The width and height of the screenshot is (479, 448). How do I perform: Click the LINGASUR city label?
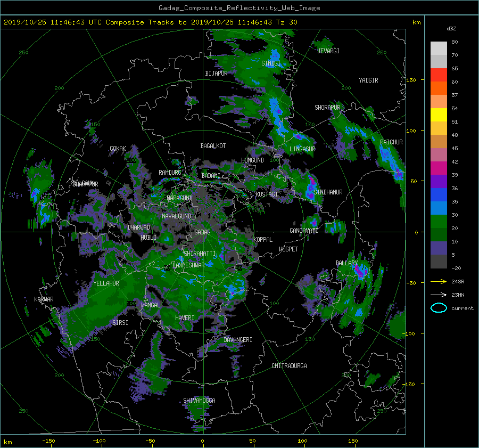pos(302,149)
